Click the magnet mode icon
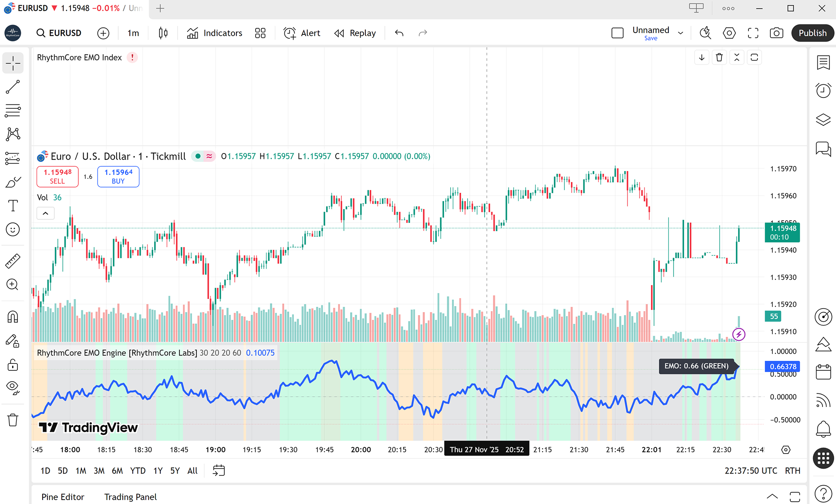The width and height of the screenshot is (836, 504). 13,316
